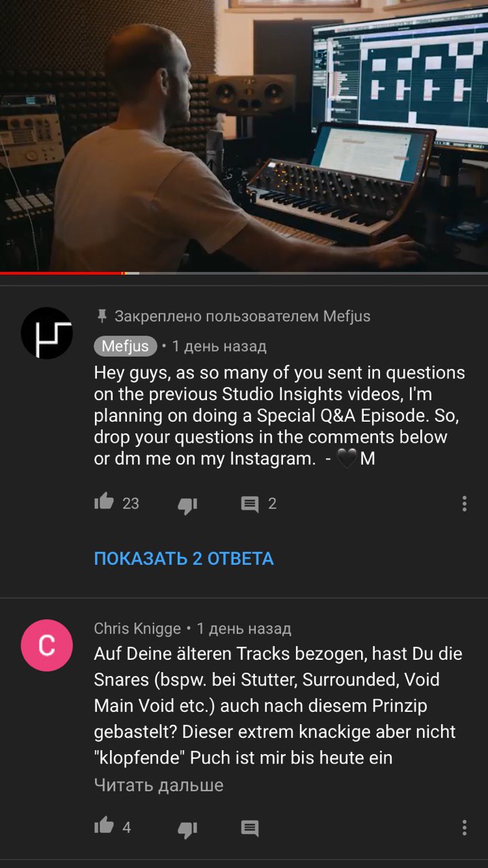
Task: Expand comment with Читать дальше
Action: coord(159,785)
